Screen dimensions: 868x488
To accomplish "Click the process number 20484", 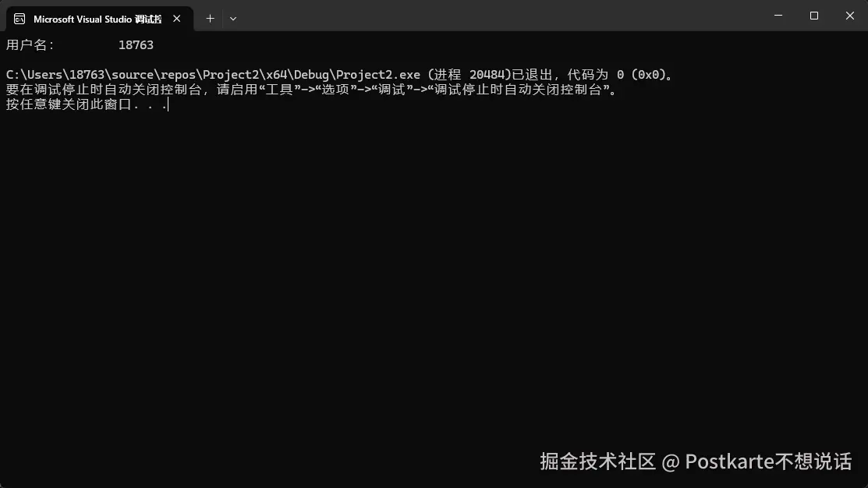I will click(487, 75).
